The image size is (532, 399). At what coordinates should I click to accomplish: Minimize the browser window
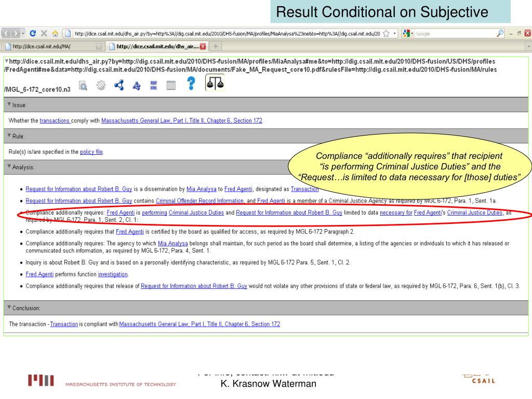511,34
